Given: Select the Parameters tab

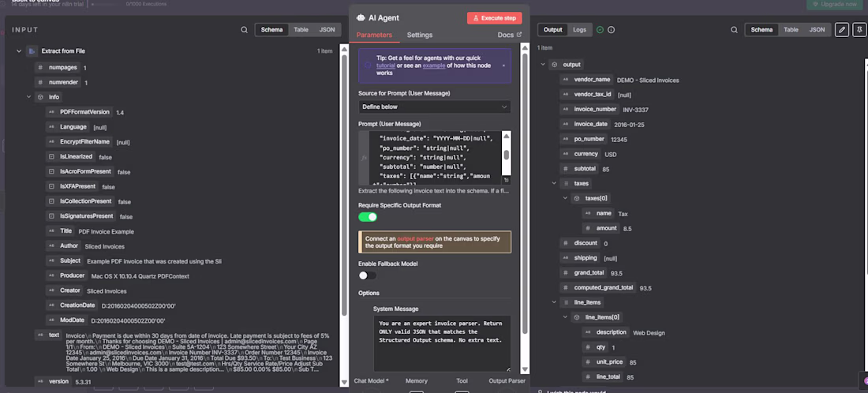Looking at the screenshot, I should point(374,35).
